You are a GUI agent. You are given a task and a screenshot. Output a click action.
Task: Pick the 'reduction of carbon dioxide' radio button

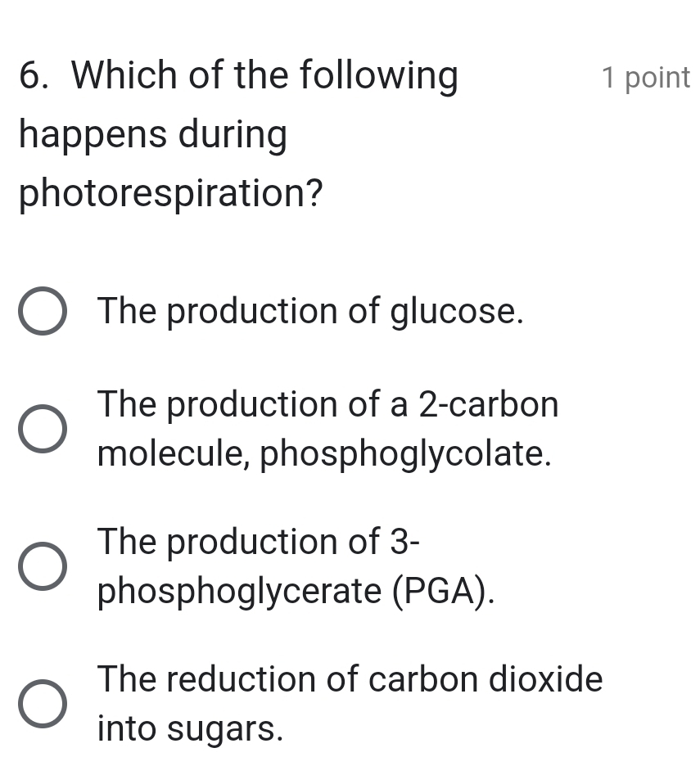43,704
